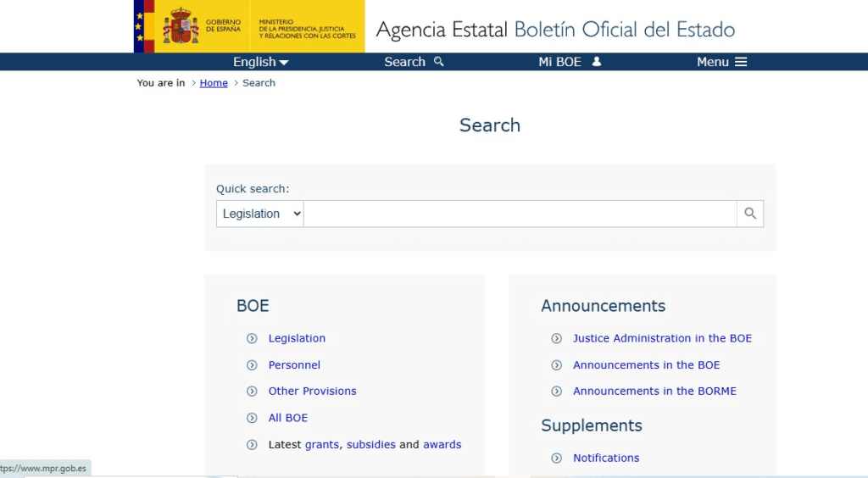Click the arrow bullet icon beside Latest grants
868x478 pixels.
(x=252, y=445)
